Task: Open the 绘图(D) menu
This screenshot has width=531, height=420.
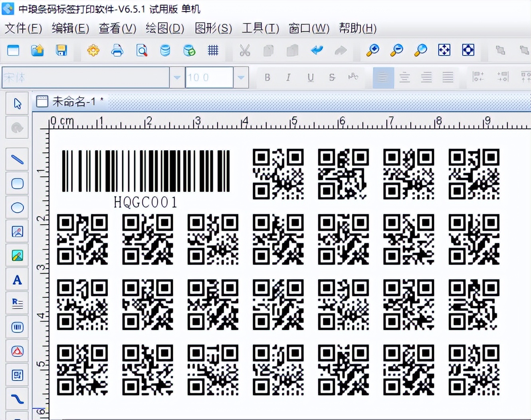Action: [165, 28]
